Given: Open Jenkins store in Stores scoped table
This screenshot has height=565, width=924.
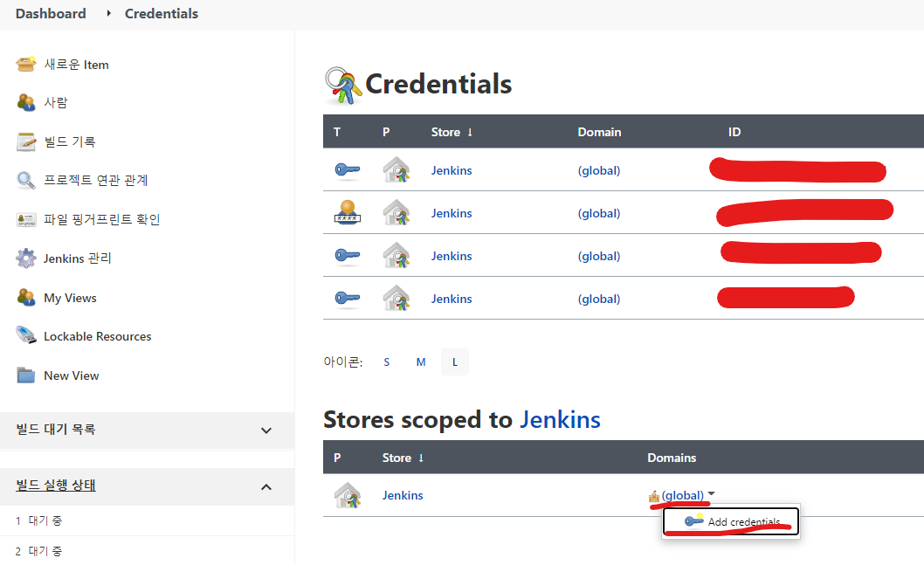Looking at the screenshot, I should coord(403,495).
